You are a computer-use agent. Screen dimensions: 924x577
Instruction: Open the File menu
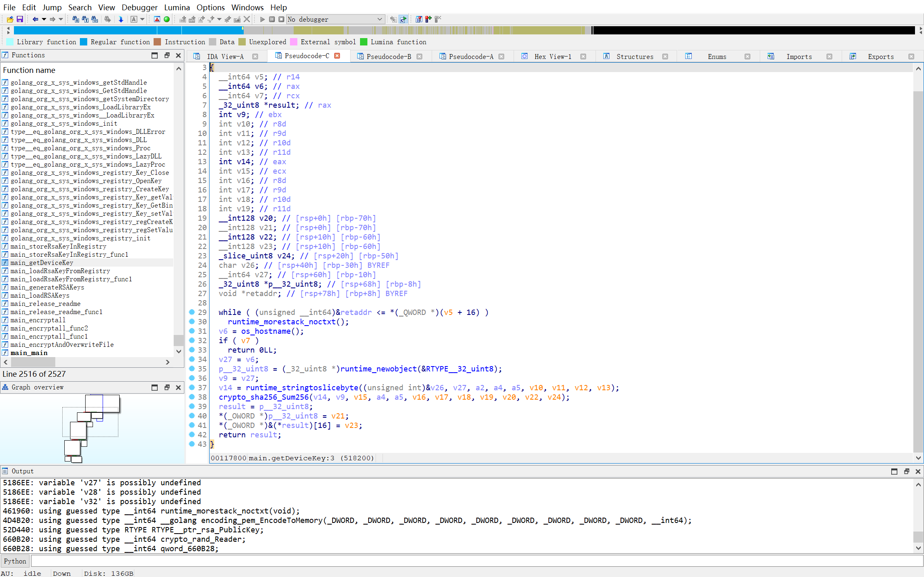[x=9, y=7]
